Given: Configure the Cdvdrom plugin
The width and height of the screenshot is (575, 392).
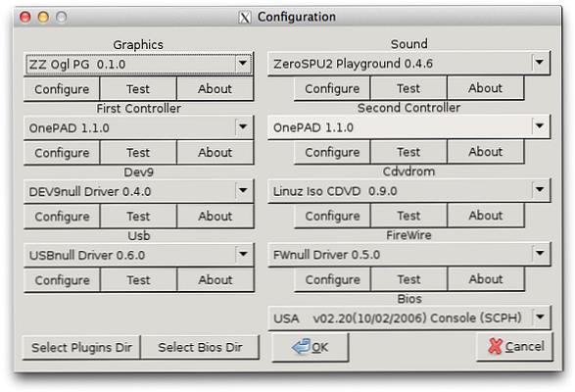Looking at the screenshot, I should pyautogui.click(x=332, y=216).
